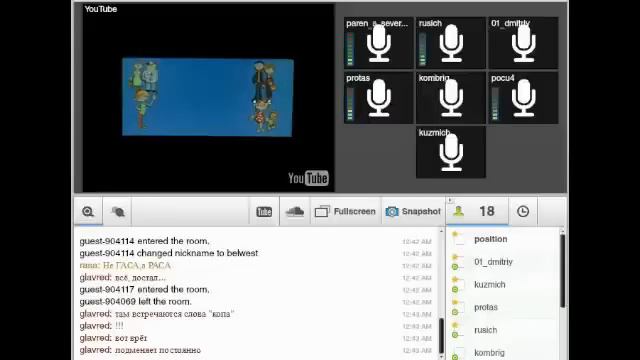Take a Snapshot

[x=413, y=211]
